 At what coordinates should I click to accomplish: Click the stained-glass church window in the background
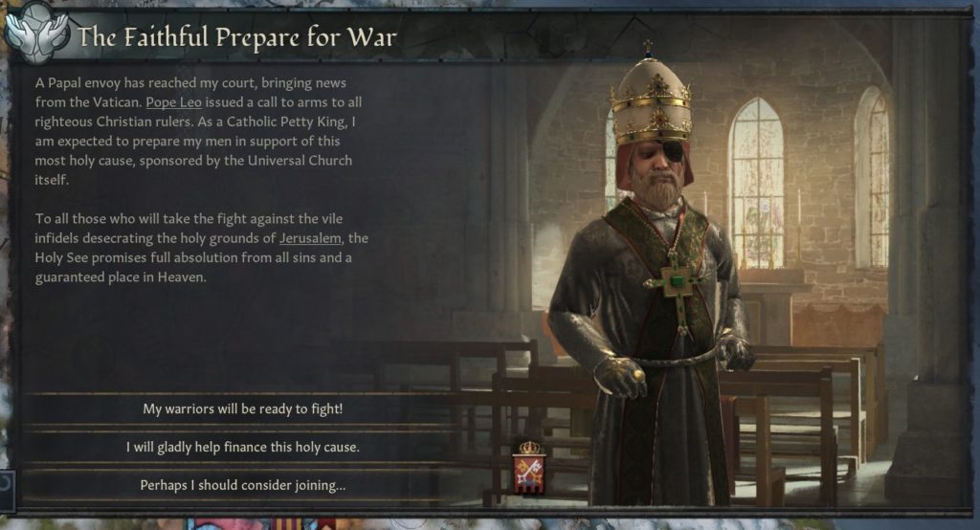point(757,183)
